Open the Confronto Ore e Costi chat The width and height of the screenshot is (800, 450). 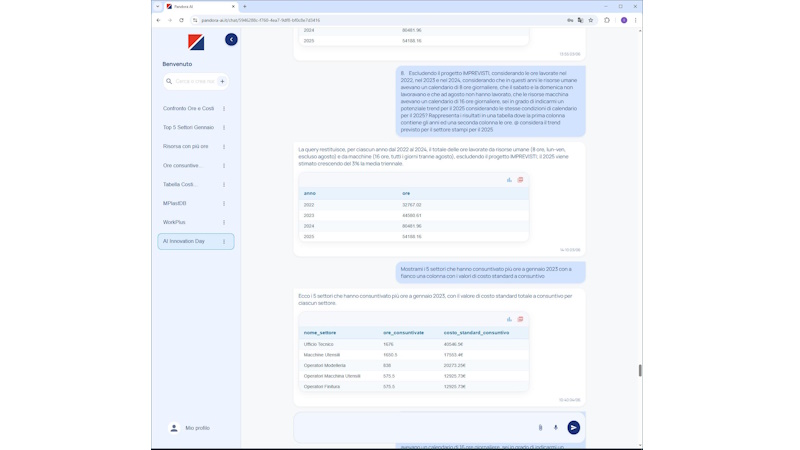[189, 109]
